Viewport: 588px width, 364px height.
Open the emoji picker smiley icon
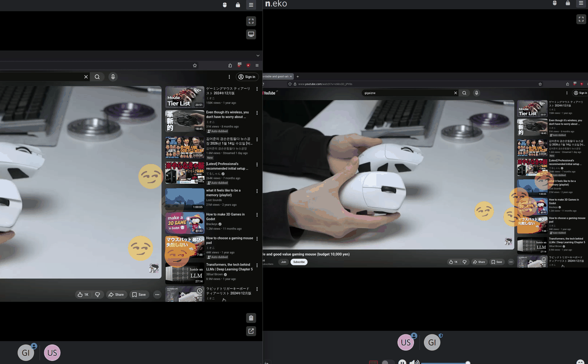[x=581, y=363]
